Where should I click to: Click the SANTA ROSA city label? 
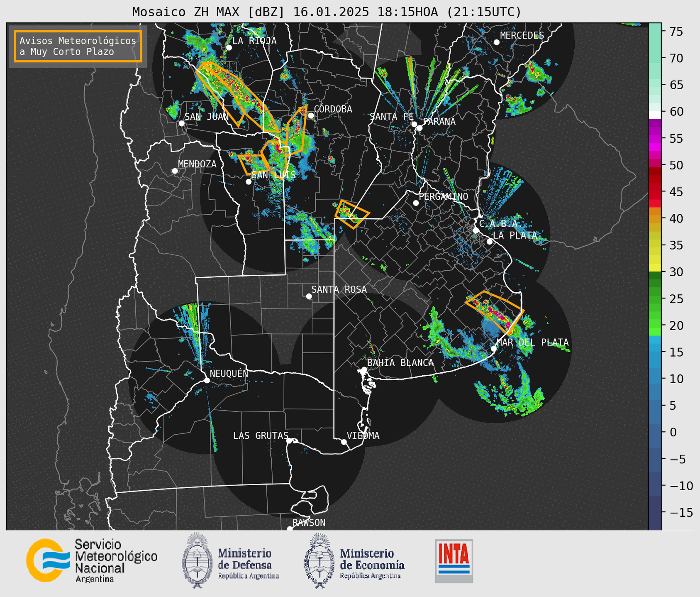pyautogui.click(x=339, y=289)
